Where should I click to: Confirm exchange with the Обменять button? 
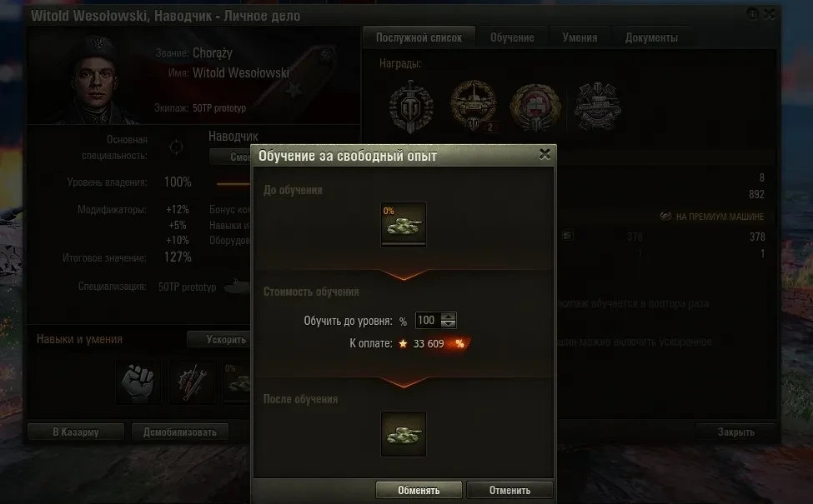[419, 490]
